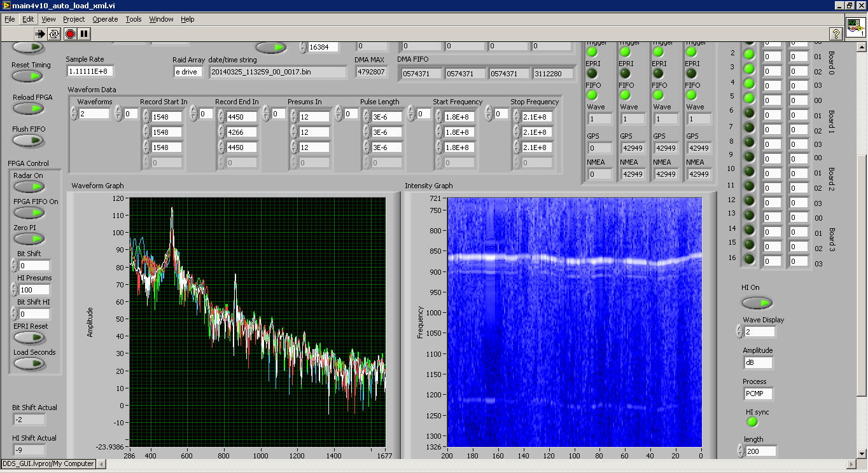Click the Run arrow toolbar icon
The height and width of the screenshot is (473, 868).
pos(40,34)
